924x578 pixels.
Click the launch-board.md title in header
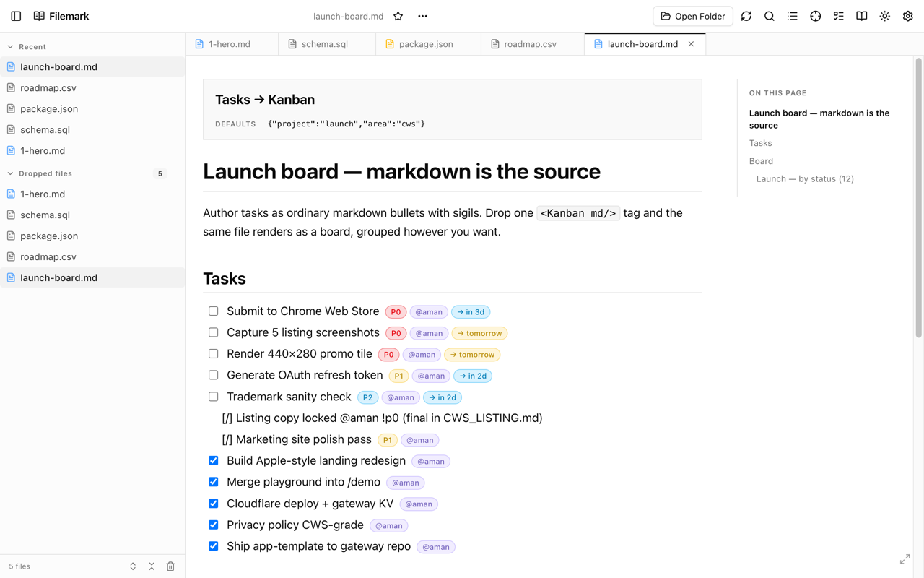[348, 16]
